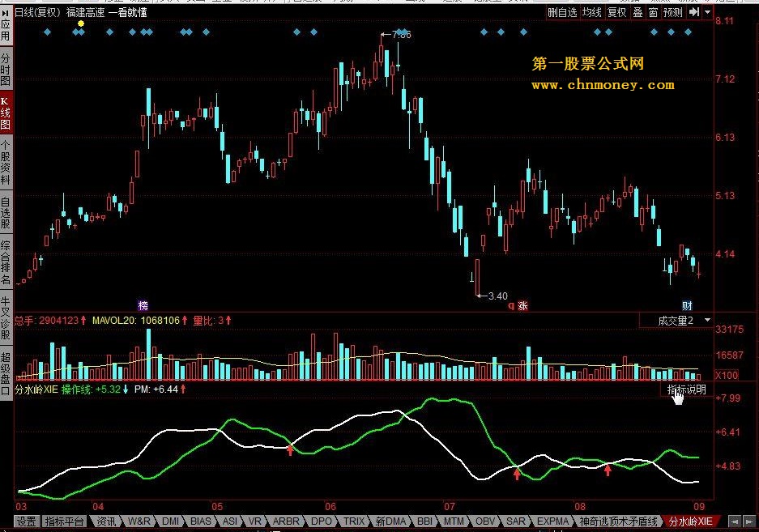Click the 设置 settings button

point(27,521)
